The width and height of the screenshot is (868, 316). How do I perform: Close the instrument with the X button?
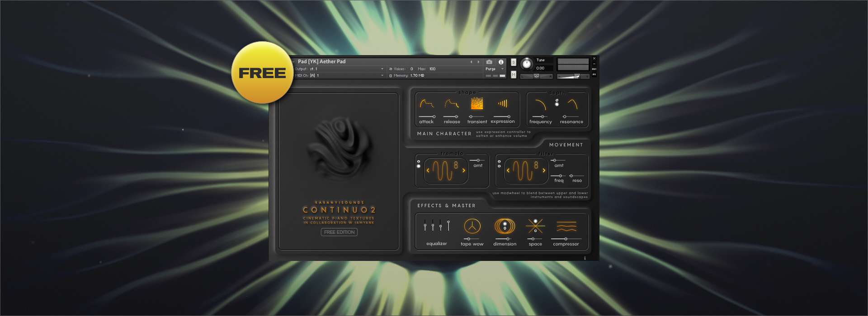594,59
